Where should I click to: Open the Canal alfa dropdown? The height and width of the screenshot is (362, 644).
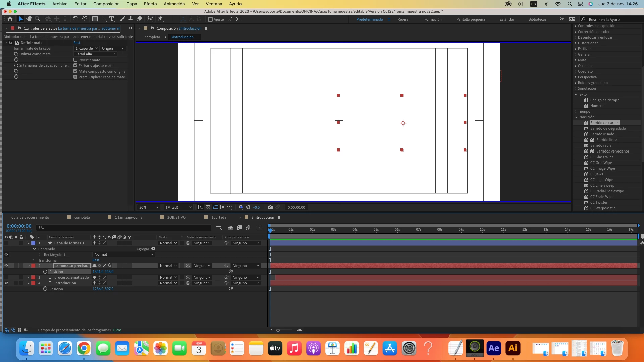pyautogui.click(x=95, y=54)
